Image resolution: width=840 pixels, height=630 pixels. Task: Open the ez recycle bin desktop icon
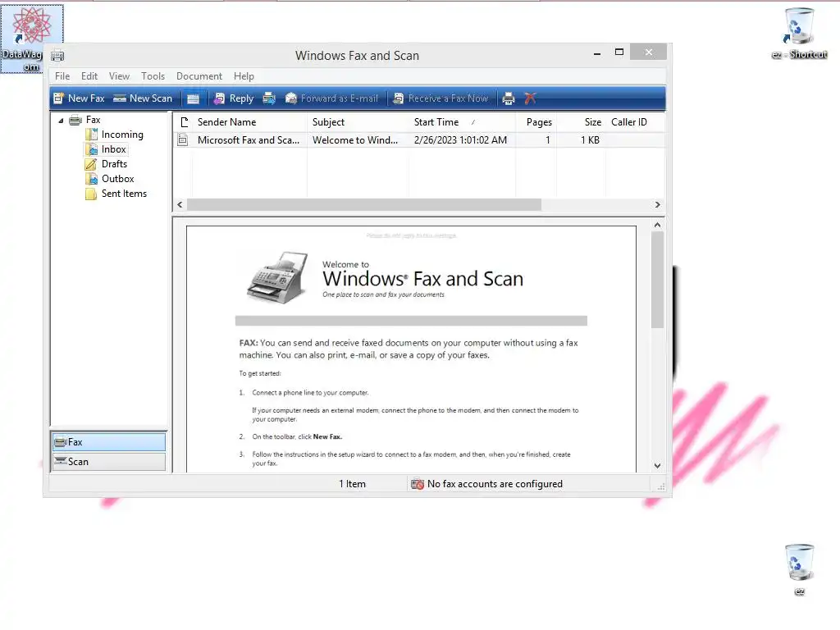coord(799,569)
